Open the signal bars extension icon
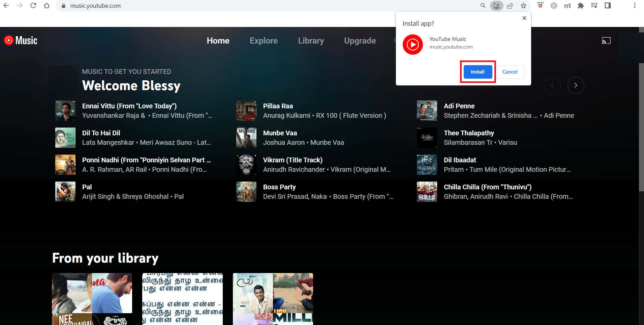 [x=567, y=5]
